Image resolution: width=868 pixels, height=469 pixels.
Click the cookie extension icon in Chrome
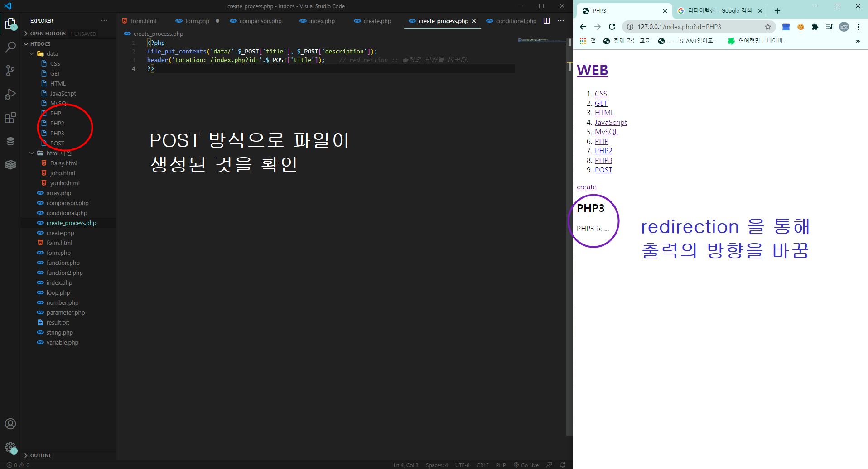click(x=801, y=27)
